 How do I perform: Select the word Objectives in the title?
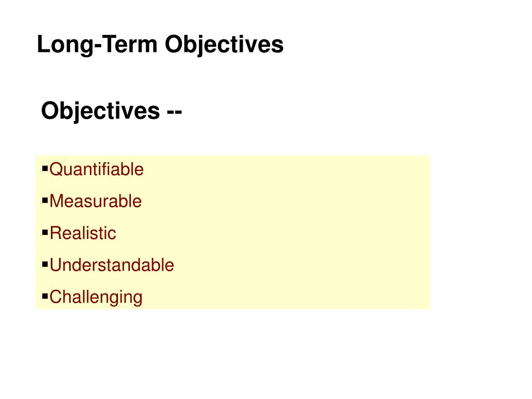pyautogui.click(x=224, y=45)
